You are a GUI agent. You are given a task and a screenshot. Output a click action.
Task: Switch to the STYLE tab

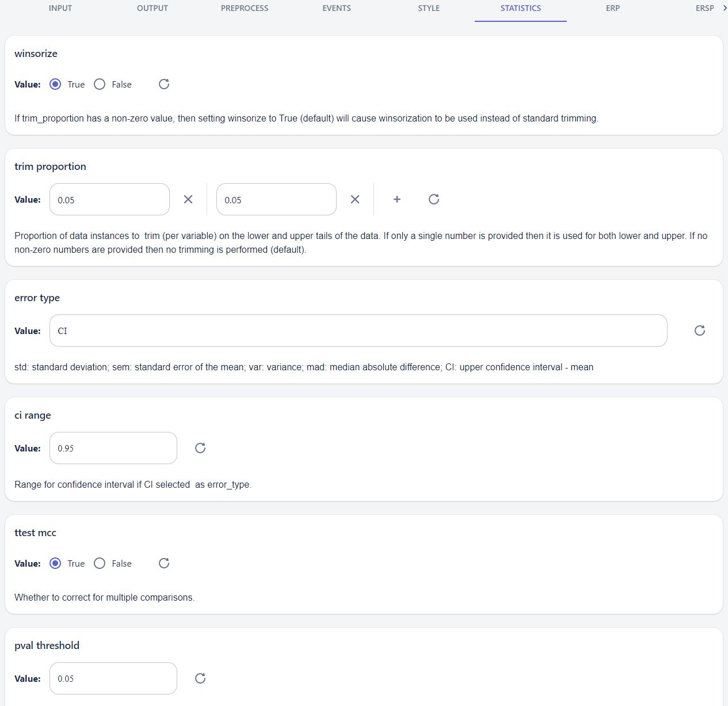429,8
